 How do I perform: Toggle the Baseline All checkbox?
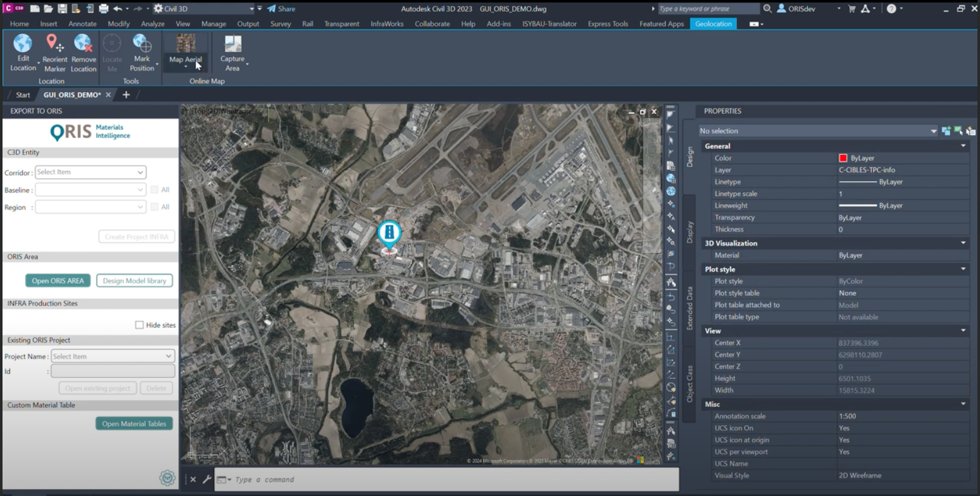pos(155,190)
